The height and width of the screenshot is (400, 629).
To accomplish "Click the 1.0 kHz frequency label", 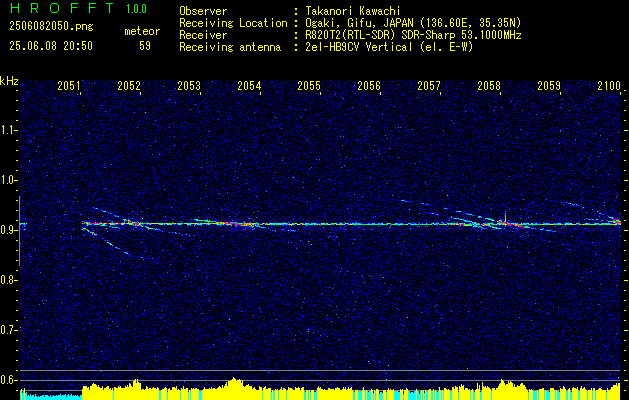I will [x=8, y=180].
